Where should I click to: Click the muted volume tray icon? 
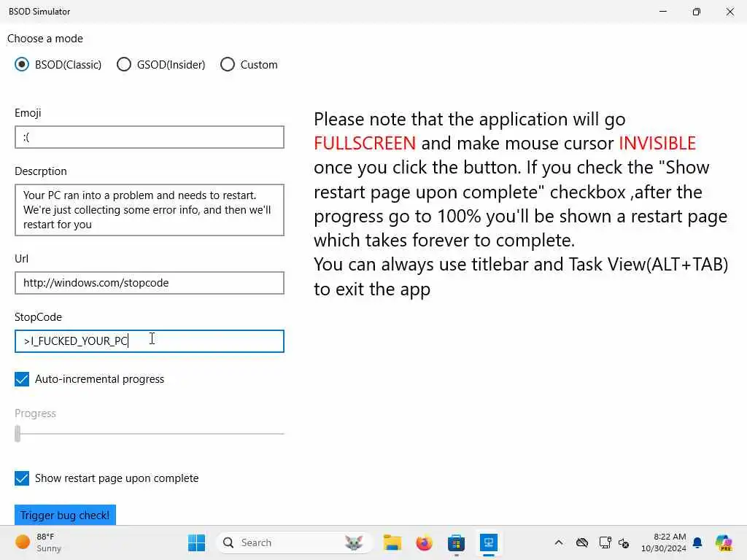pyautogui.click(x=624, y=542)
